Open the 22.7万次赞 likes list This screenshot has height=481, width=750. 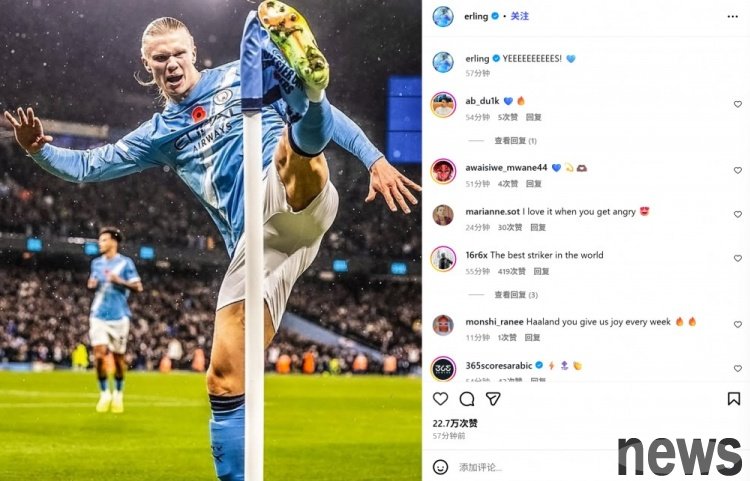[x=455, y=423]
